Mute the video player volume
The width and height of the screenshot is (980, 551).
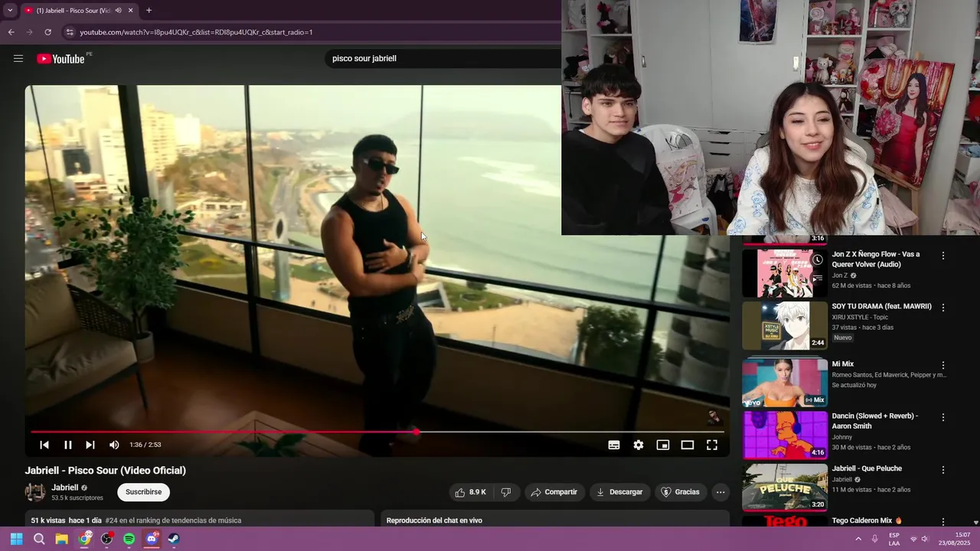pos(114,445)
